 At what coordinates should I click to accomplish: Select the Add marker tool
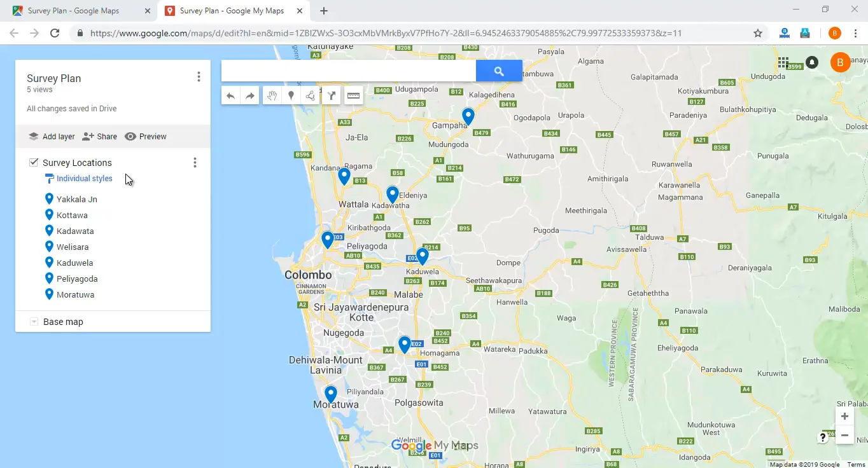291,96
